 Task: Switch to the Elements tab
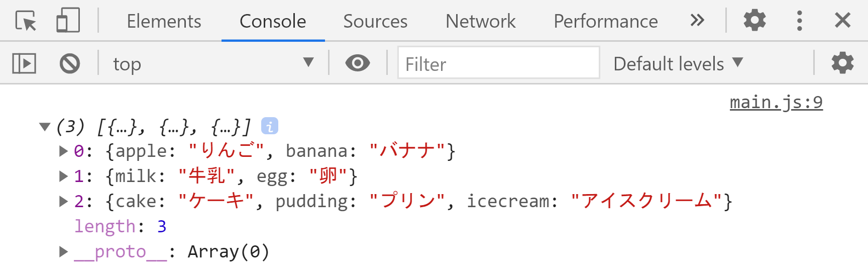point(164,21)
